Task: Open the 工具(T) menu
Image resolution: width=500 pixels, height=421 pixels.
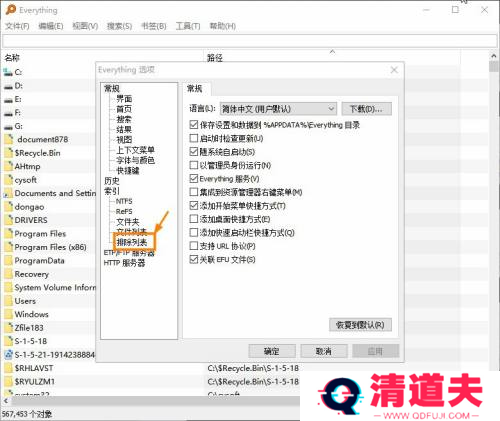Action: tap(188, 26)
